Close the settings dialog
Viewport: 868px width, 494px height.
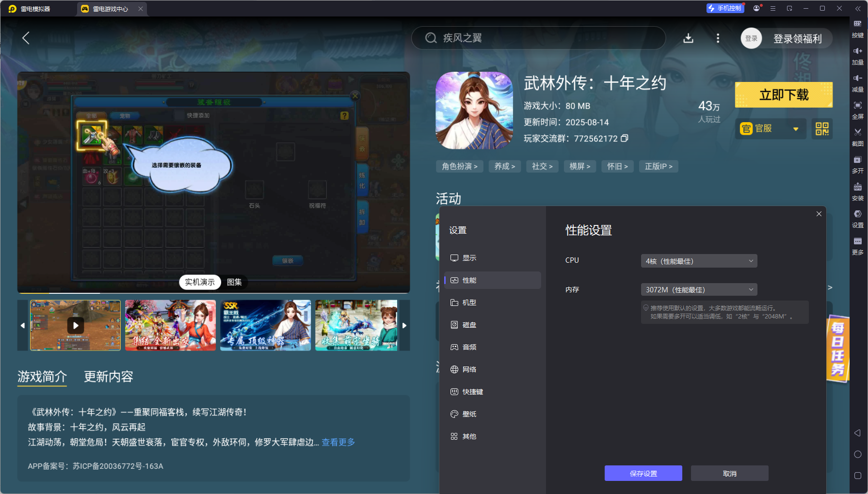point(819,214)
